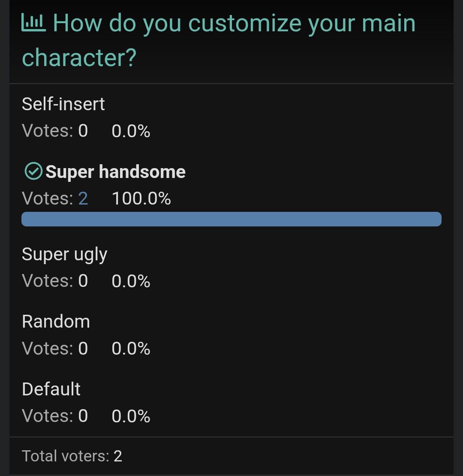Click Self-insert votes count
Image resolution: width=463 pixels, height=476 pixels.
coord(55,131)
